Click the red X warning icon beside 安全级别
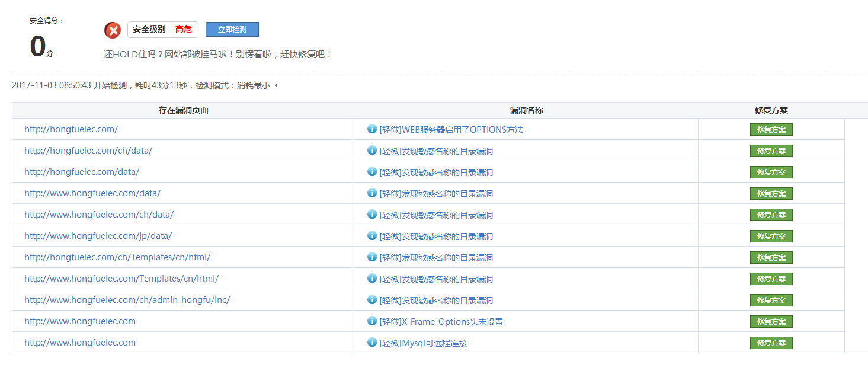This screenshot has height=374, width=868. click(x=113, y=30)
